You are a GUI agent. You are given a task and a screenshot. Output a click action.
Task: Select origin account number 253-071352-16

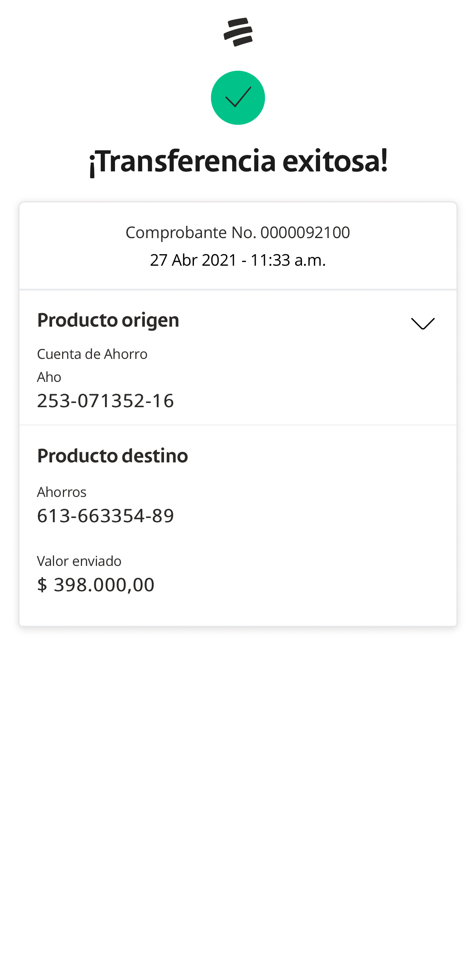pyautogui.click(x=105, y=401)
